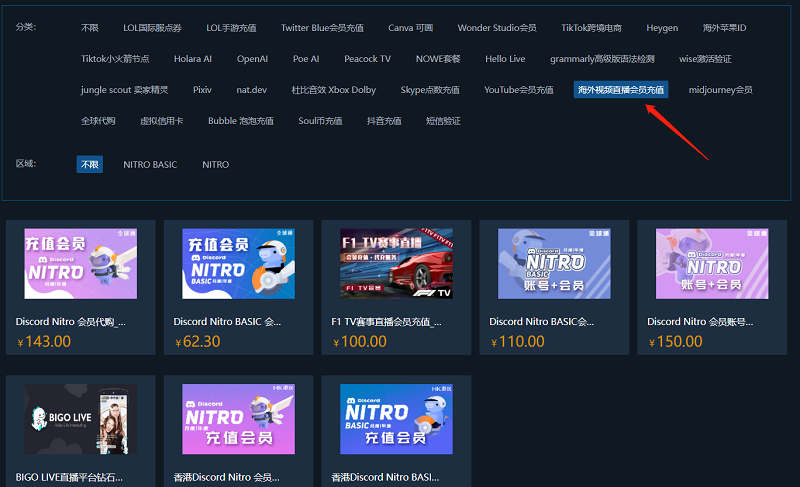Screen dimensions: 800x487
Task: Select Holara AI category
Action: tap(192, 59)
